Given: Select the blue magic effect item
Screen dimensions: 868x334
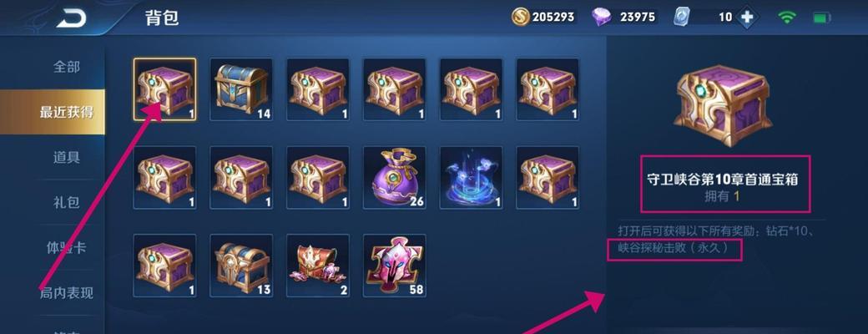Looking at the screenshot, I should tap(471, 177).
